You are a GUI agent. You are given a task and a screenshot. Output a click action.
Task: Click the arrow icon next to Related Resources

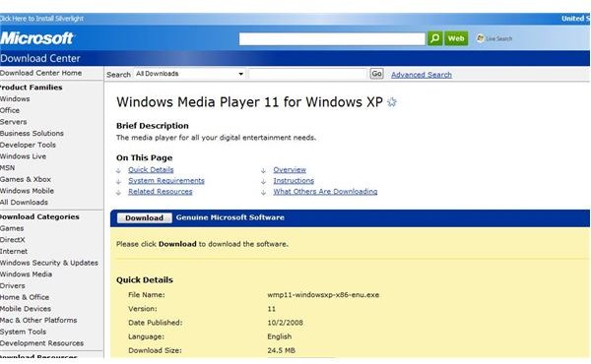(x=118, y=193)
